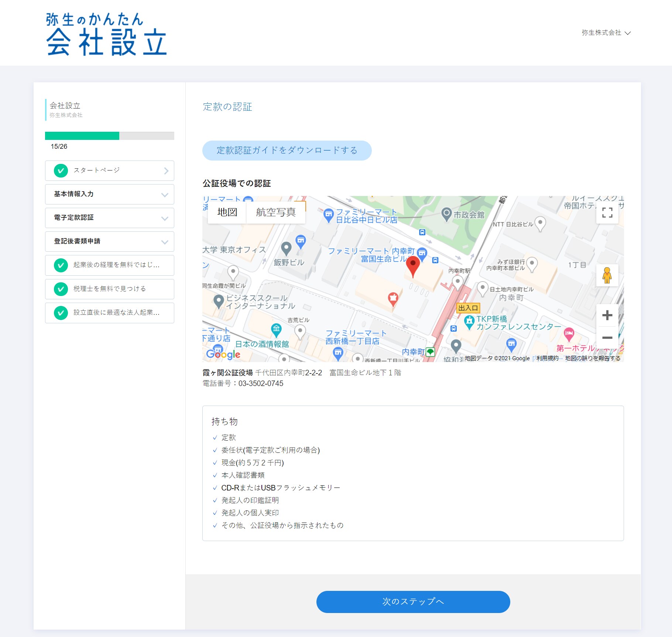Viewport: 672px width, 637px height.
Task: Click 地図の誤りを報告する link
Action: coord(593,358)
